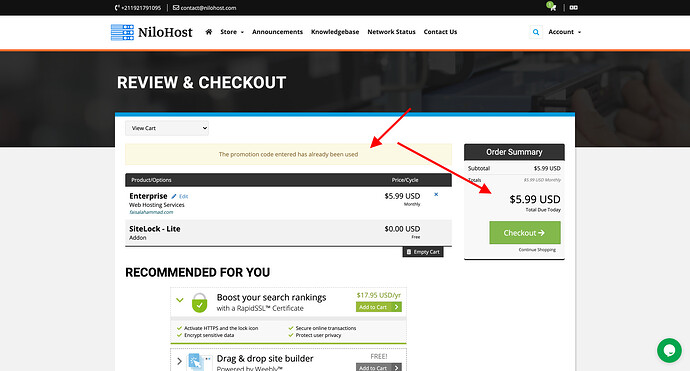
Task: Open the Store dropdown menu
Action: [231, 32]
